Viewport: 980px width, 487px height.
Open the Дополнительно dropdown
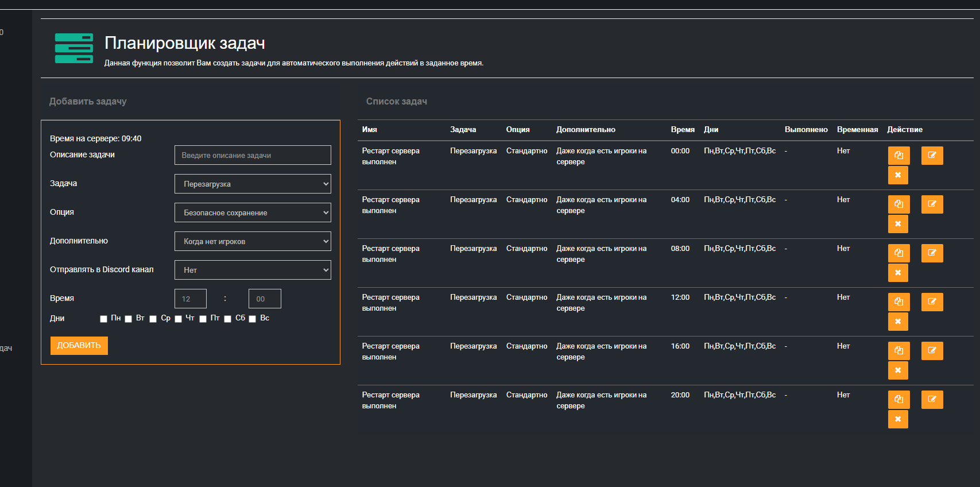[x=253, y=241]
